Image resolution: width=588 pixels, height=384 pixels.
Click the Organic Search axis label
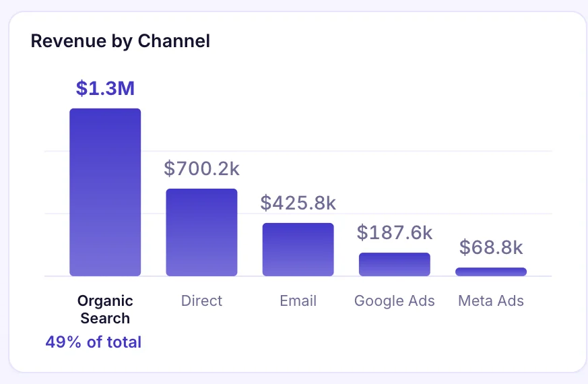(105, 309)
